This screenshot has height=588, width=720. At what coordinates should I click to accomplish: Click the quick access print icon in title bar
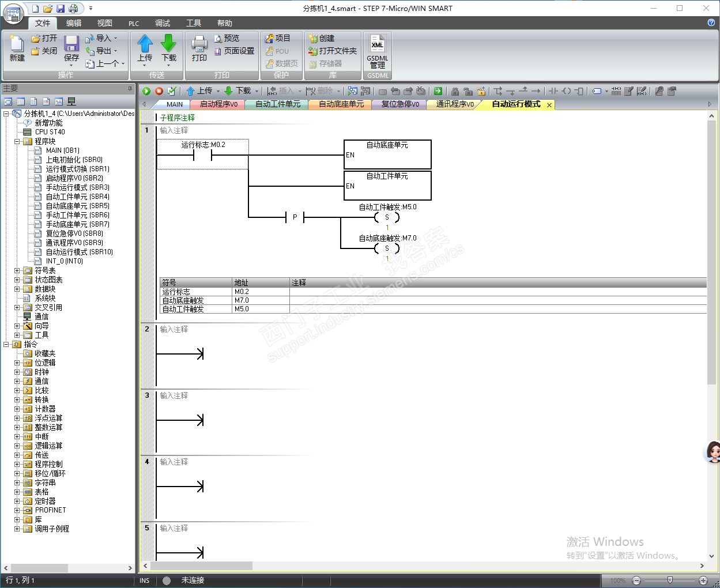click(x=73, y=9)
